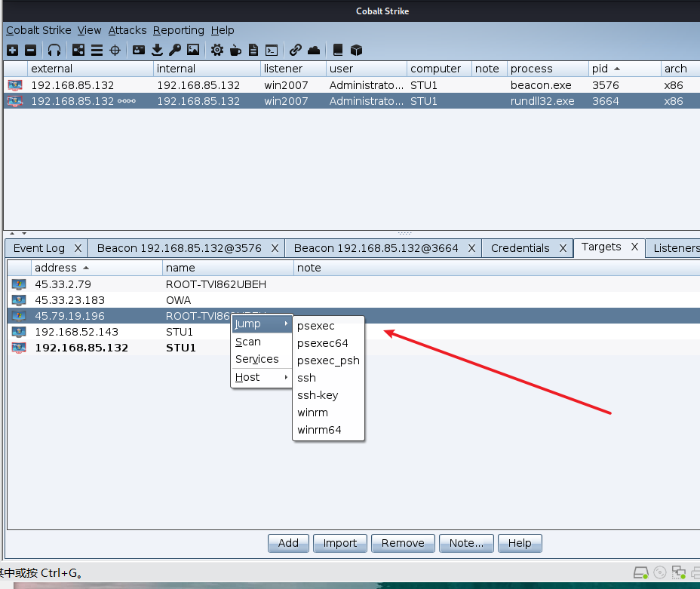Switch to Pivot Graph view icon
700x589 pixels.
coord(78,50)
